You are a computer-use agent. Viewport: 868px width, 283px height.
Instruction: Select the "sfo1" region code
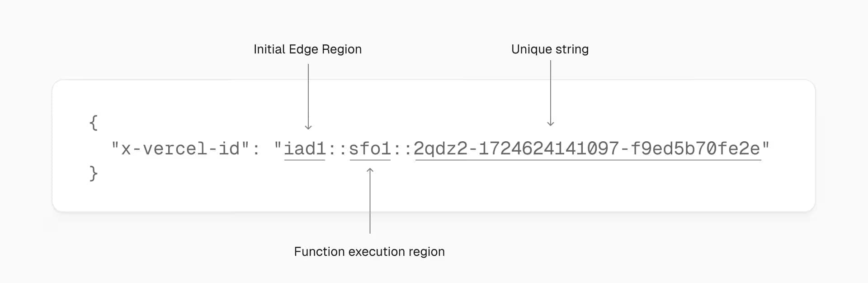point(370,149)
